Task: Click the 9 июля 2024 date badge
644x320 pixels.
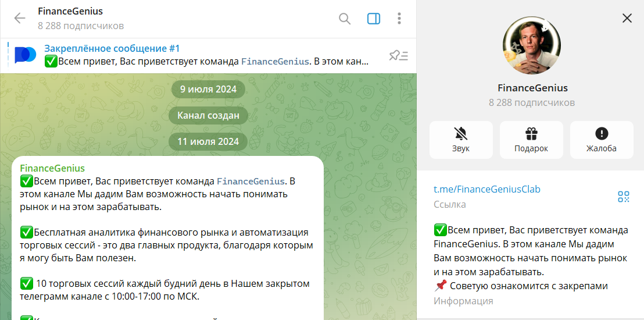Action: point(209,90)
